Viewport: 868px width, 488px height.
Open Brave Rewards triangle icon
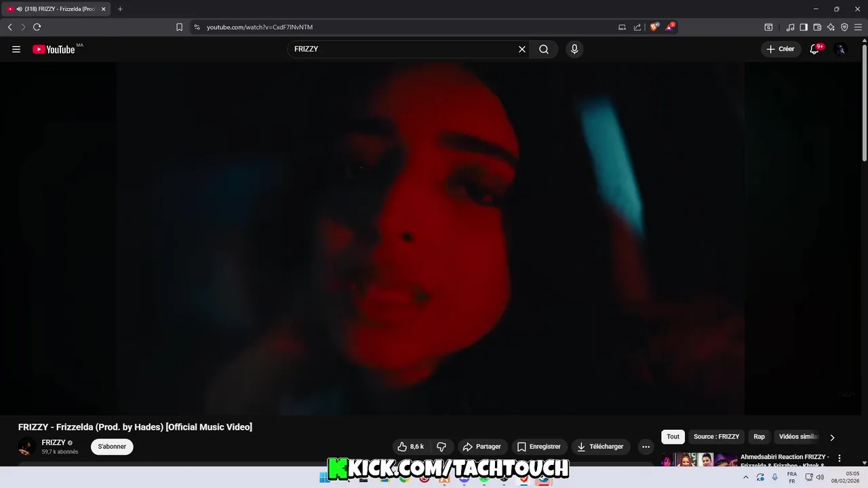click(669, 27)
